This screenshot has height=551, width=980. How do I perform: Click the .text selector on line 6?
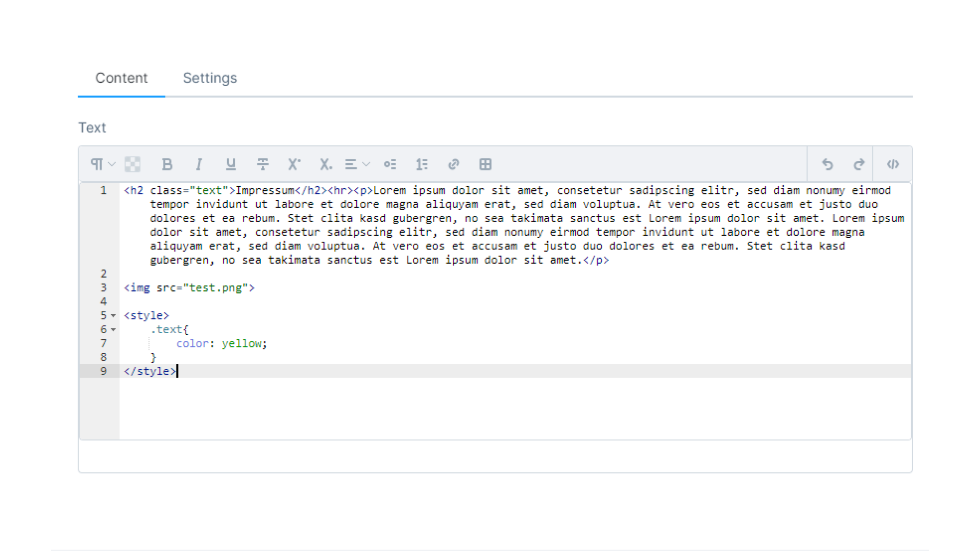[169, 330]
